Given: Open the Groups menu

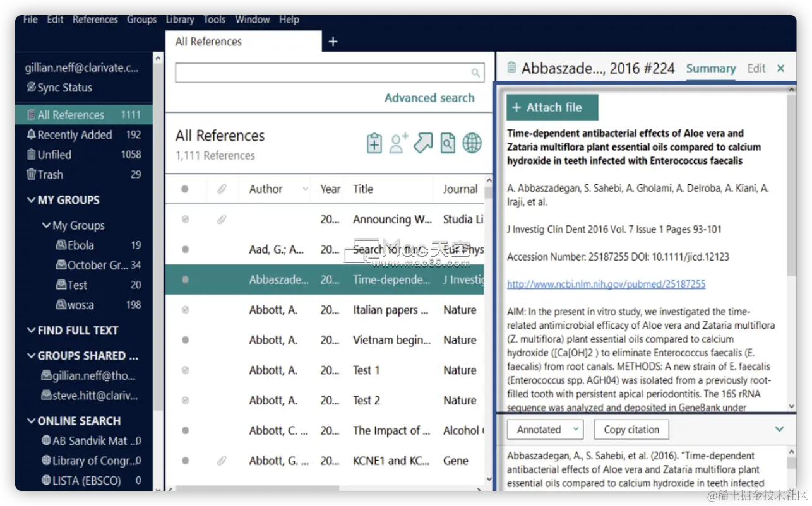Looking at the screenshot, I should click(141, 20).
